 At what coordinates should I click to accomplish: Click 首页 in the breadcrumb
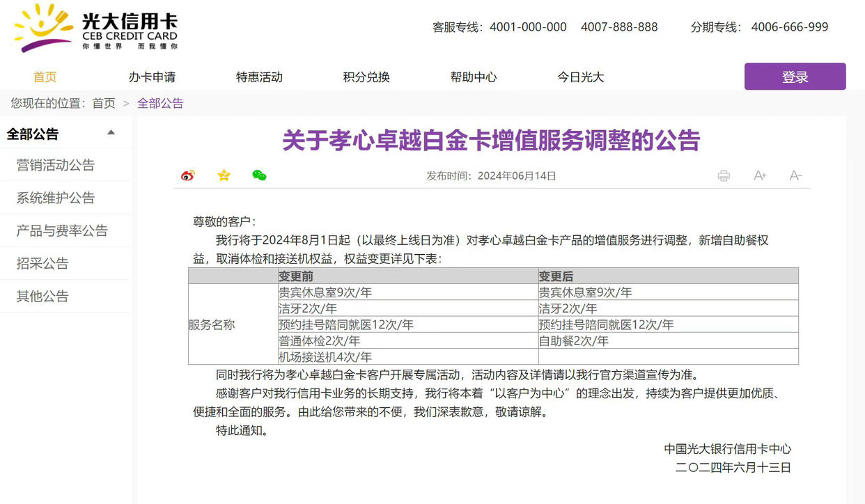(x=104, y=103)
